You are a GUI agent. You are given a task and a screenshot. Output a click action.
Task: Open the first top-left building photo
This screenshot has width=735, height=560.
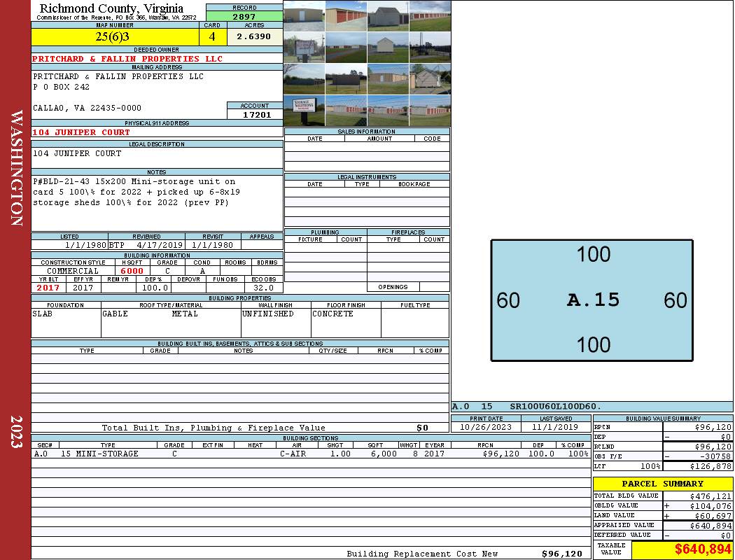coord(304,16)
